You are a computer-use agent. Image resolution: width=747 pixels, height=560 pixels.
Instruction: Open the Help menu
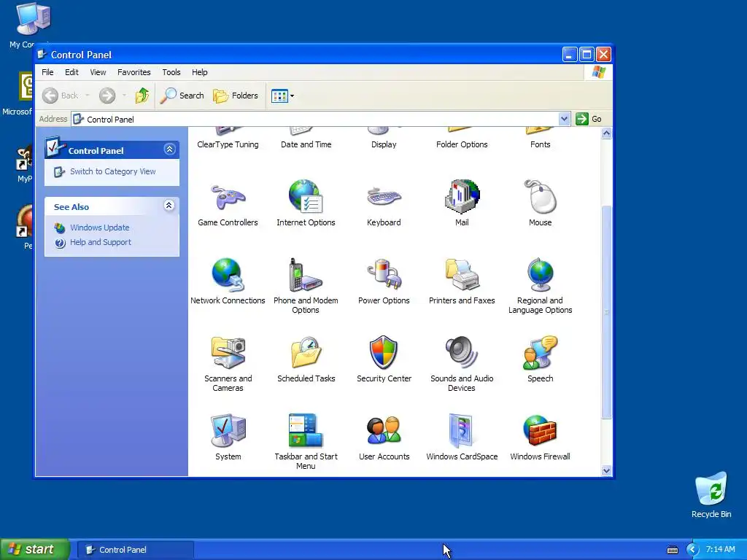200,72
